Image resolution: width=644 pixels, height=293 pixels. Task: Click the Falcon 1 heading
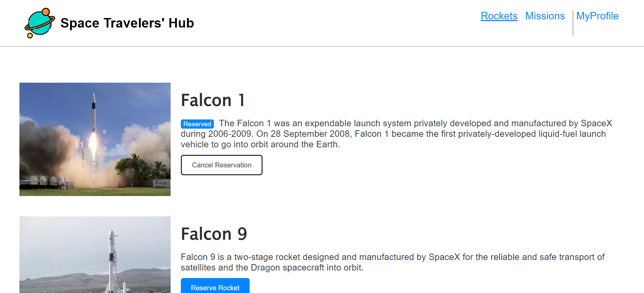click(x=213, y=100)
